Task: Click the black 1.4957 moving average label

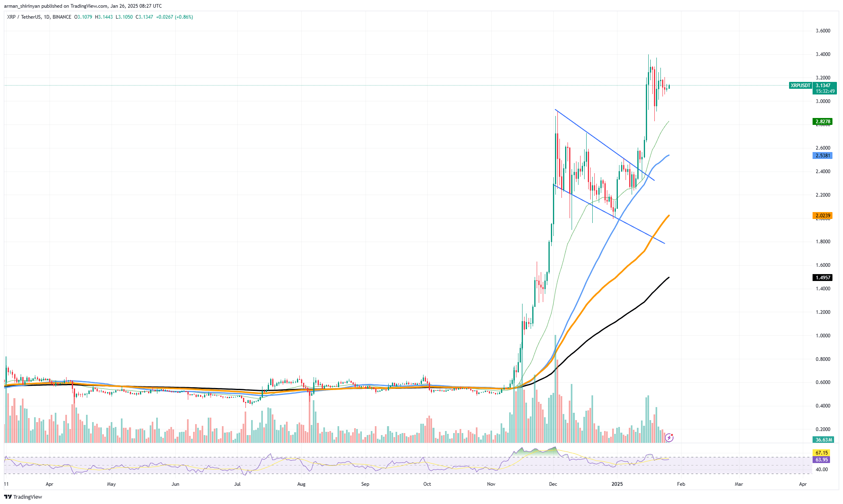Action: (822, 277)
